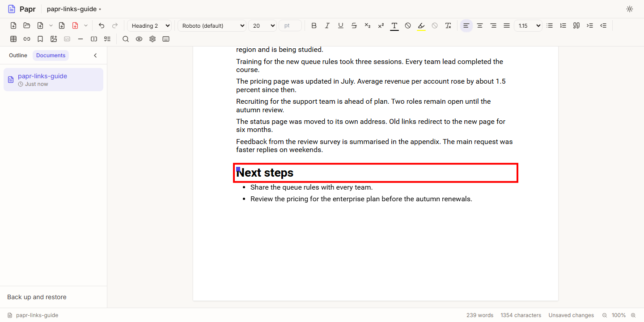
Task: Toggle bold formatting
Action: click(x=314, y=25)
